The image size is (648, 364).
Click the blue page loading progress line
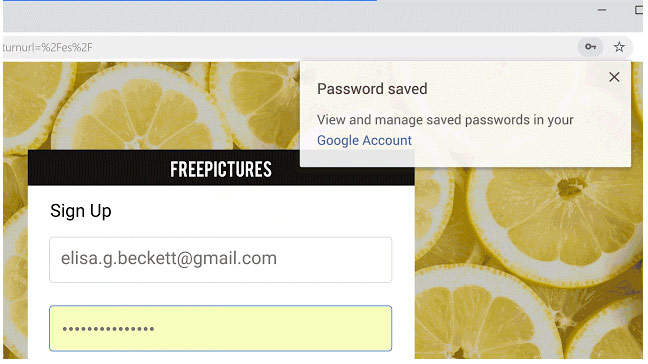tap(190, 0)
